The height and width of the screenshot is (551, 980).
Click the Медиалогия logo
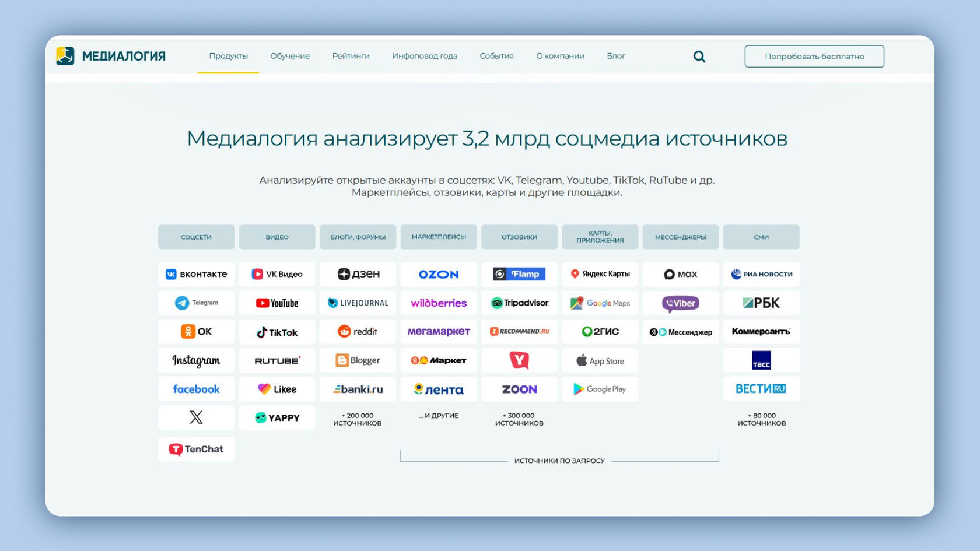click(x=111, y=56)
